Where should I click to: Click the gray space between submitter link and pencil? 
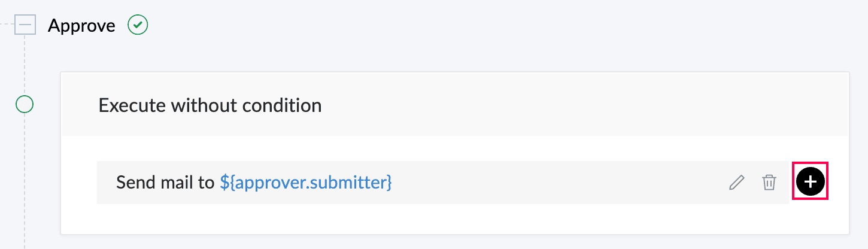(560, 183)
